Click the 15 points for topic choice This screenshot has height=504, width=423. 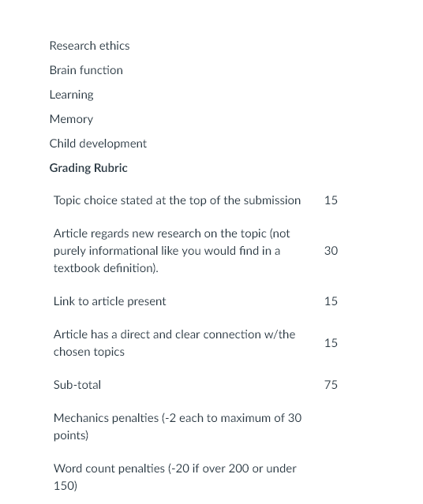tap(331, 200)
